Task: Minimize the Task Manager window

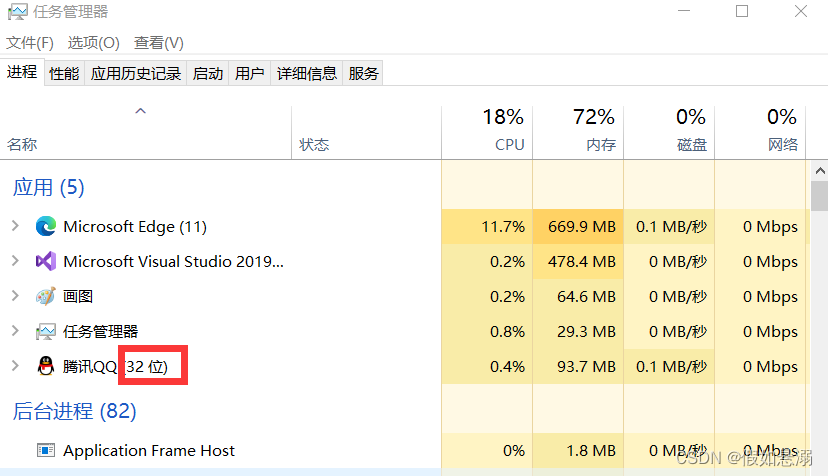Action: (x=684, y=11)
